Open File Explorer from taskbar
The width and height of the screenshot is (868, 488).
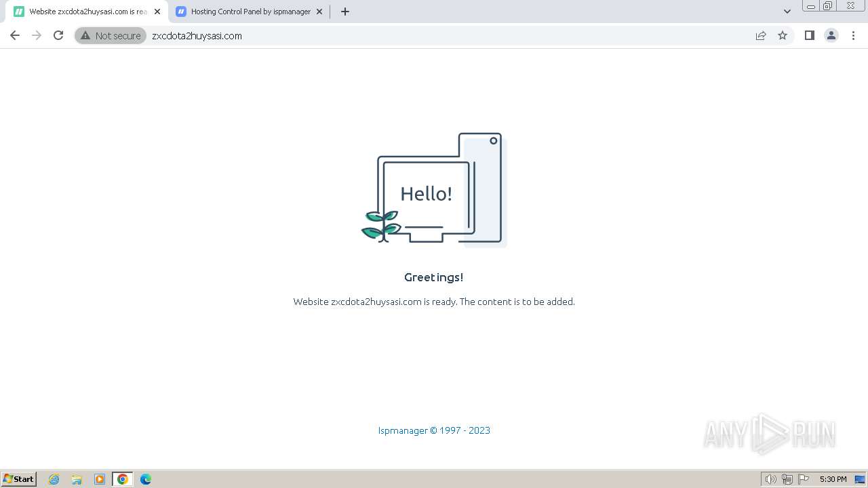(x=77, y=479)
